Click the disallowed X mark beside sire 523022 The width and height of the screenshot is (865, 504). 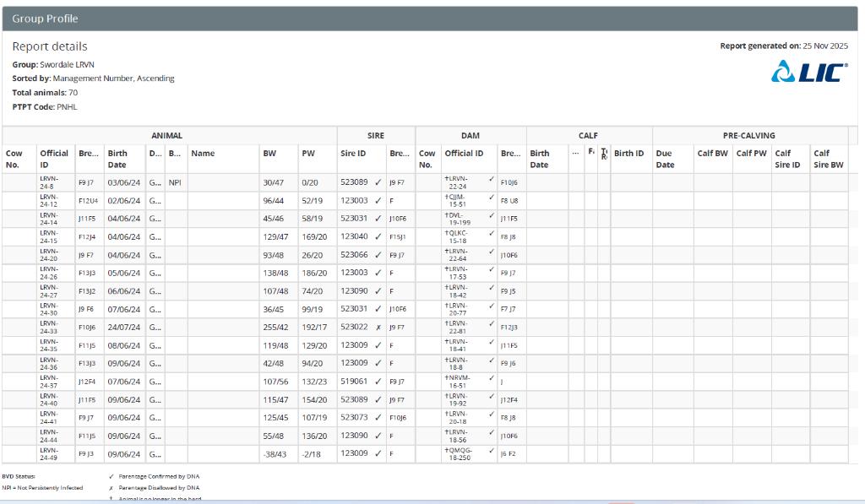[378, 327]
